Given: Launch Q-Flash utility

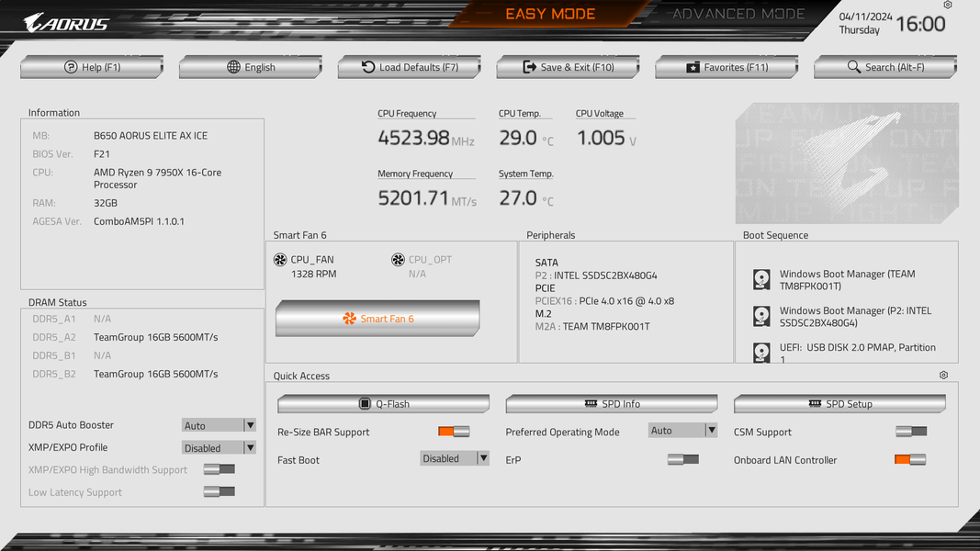Looking at the screenshot, I should [383, 403].
